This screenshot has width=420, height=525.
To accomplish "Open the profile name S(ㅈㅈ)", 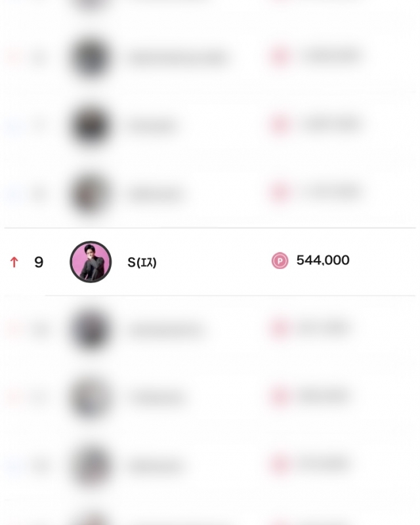I will 142,262.
